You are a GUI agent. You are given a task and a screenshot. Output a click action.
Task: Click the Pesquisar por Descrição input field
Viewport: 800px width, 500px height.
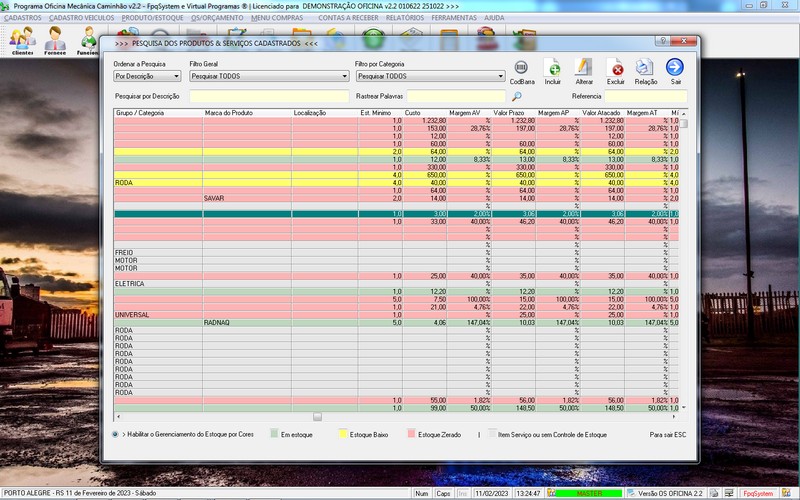tap(269, 96)
